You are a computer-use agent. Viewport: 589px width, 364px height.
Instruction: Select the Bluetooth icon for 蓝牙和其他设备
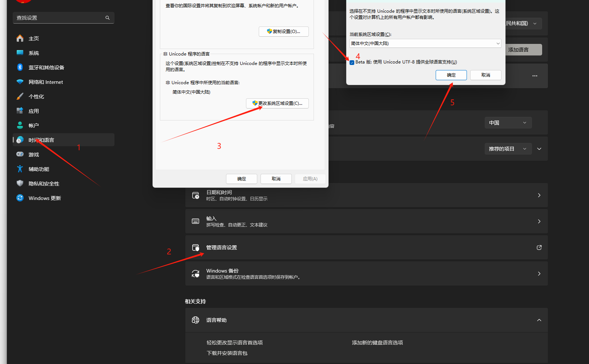click(x=20, y=67)
